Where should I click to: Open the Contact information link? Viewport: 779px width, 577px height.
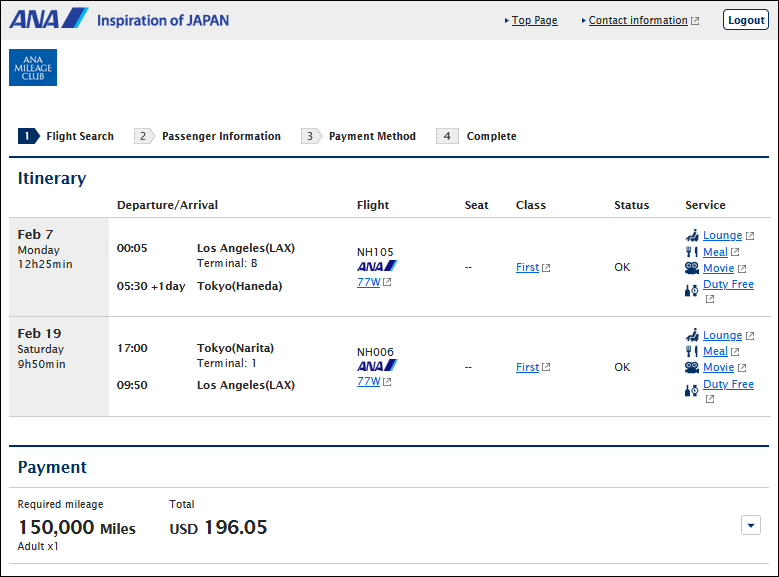(638, 20)
